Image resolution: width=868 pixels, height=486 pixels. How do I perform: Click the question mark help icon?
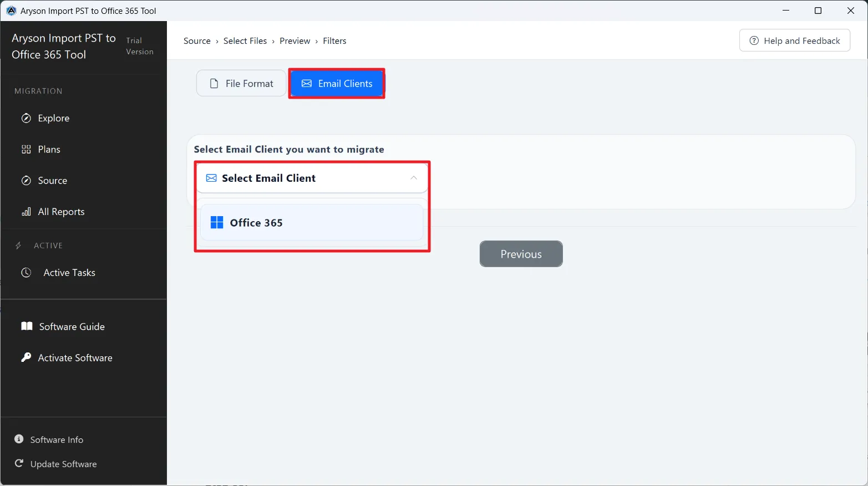click(754, 40)
